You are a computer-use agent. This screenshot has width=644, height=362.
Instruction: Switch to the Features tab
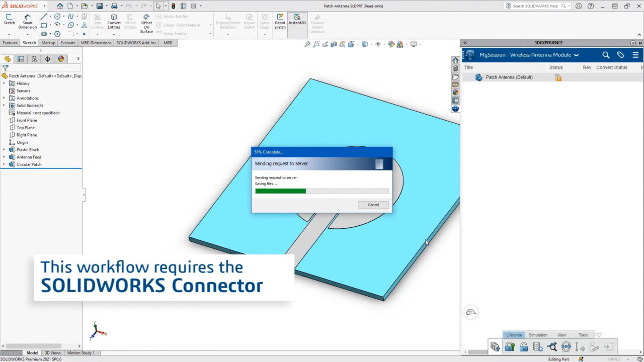pos(10,43)
